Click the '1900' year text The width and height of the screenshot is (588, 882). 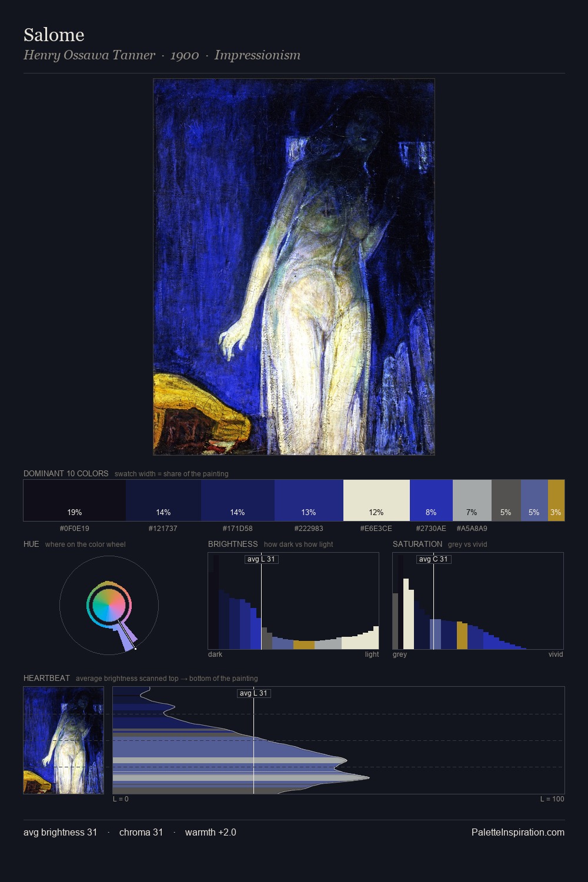tap(185, 55)
